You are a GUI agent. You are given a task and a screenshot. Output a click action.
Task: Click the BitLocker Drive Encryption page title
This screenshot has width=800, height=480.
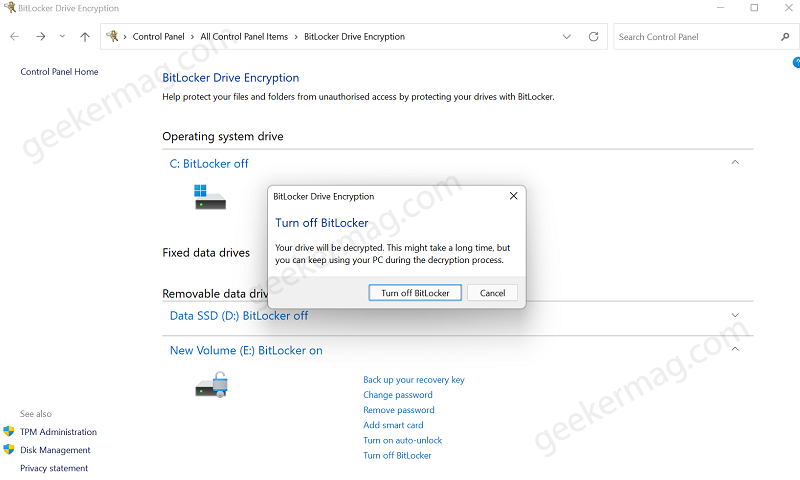tap(231, 78)
